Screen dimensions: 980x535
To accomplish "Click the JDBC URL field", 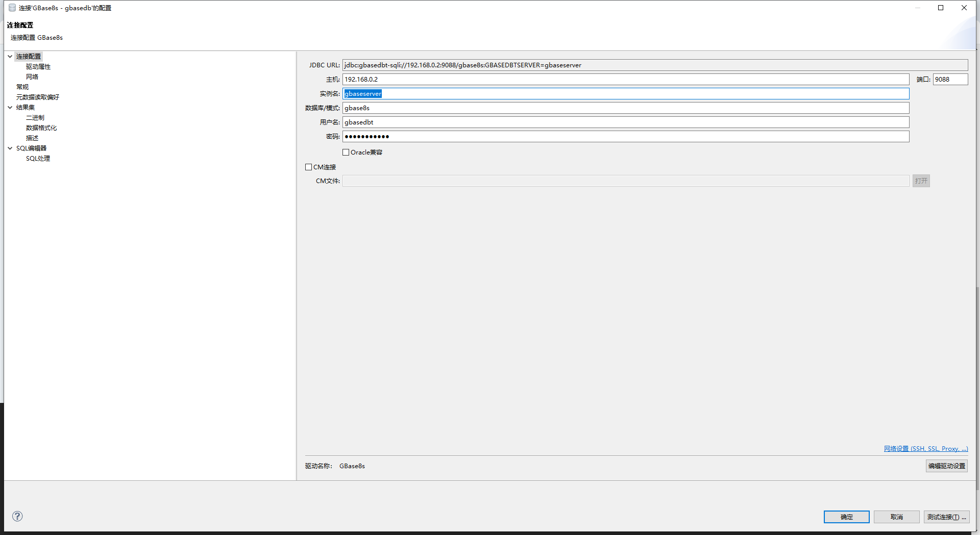I will [x=655, y=65].
